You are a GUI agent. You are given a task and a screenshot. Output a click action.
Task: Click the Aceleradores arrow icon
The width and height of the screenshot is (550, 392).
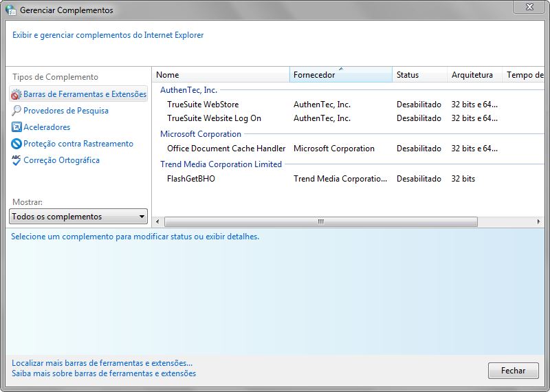(16, 127)
